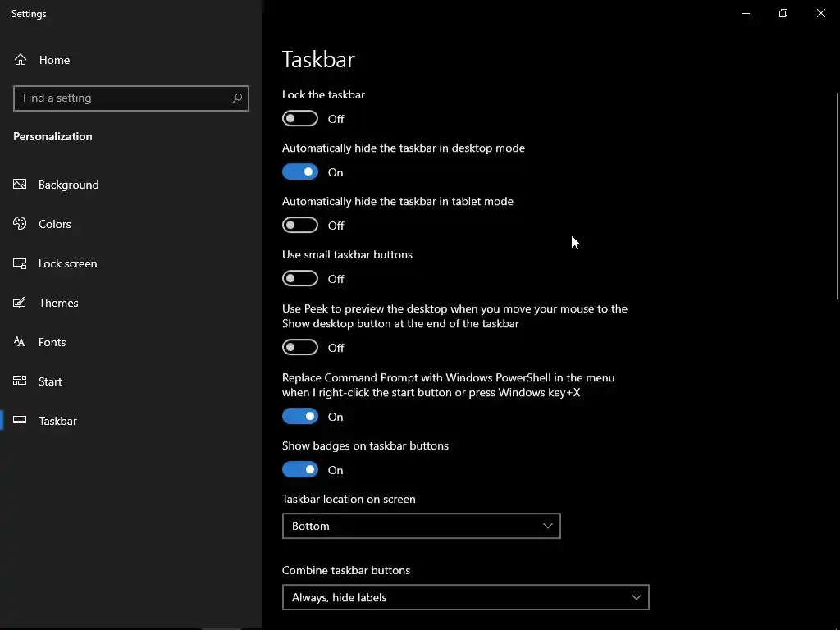
Task: Click the Colors palette icon
Action: [21, 224]
